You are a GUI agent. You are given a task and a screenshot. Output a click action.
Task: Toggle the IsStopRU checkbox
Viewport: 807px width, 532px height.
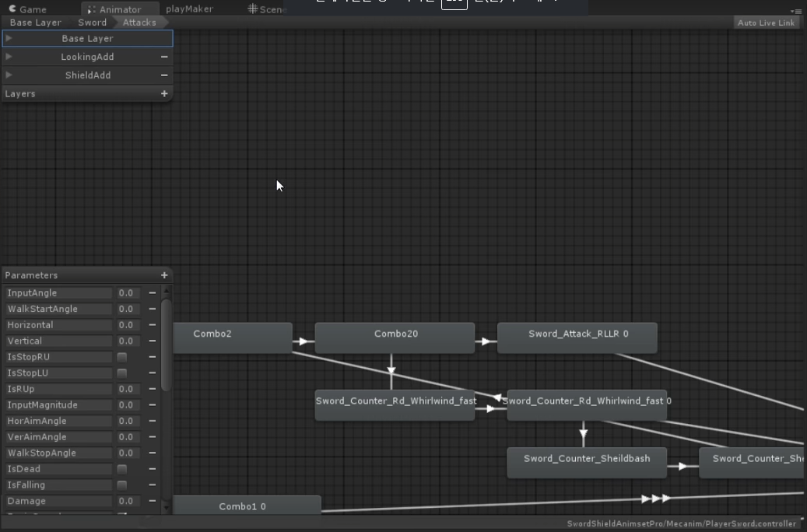pyautogui.click(x=122, y=357)
